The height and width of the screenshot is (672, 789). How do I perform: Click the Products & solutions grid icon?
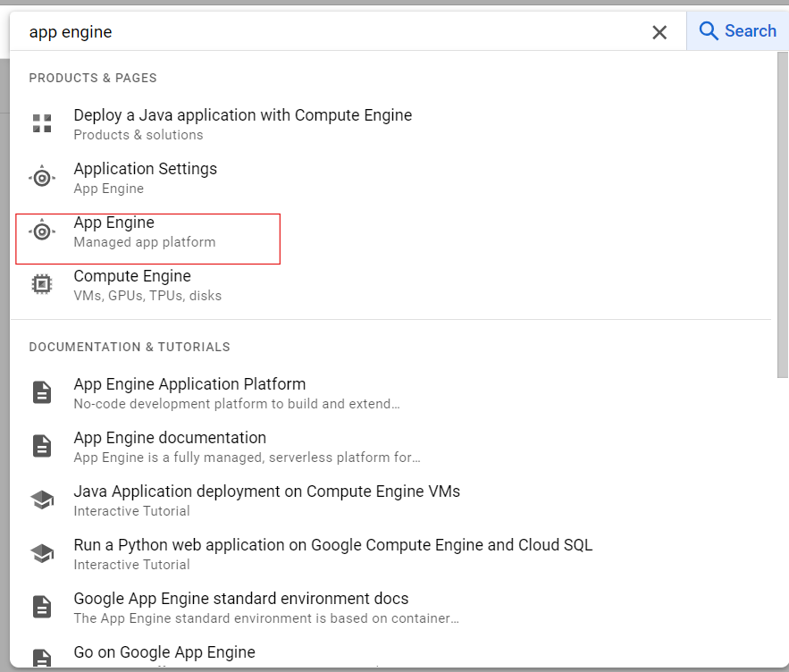(x=42, y=124)
